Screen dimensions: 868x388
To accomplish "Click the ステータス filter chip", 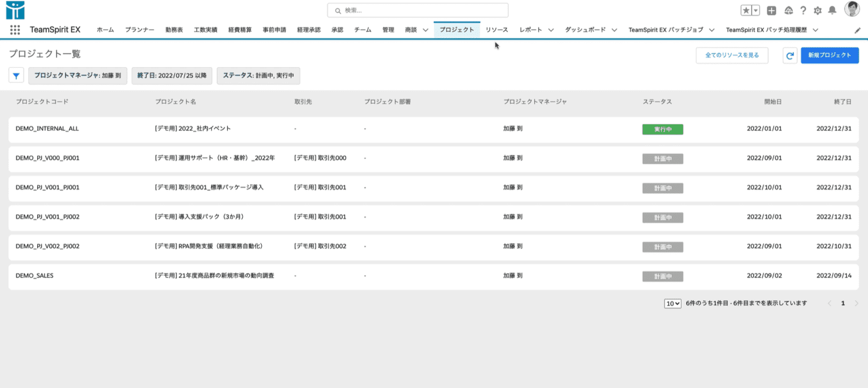I will point(258,75).
